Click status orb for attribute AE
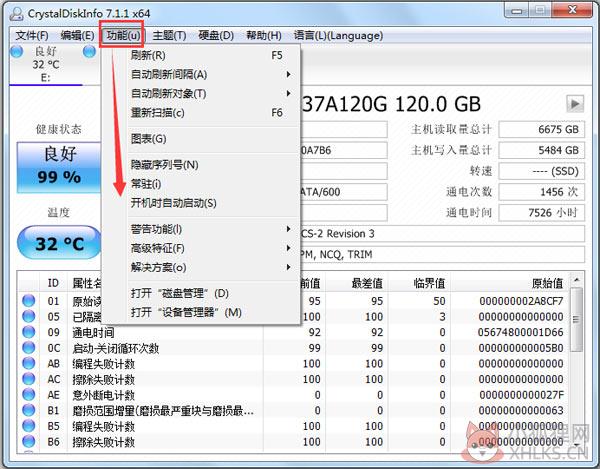The width and height of the screenshot is (600, 469). click(x=29, y=395)
